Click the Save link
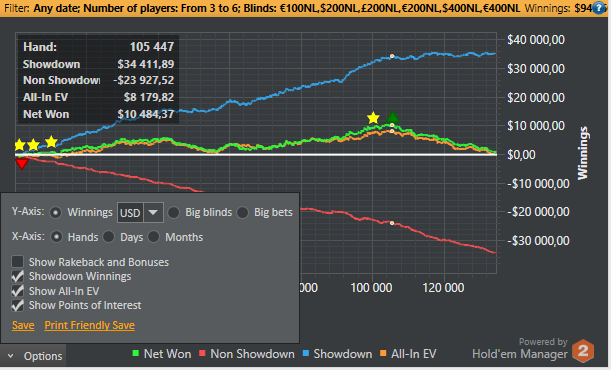Viewport: 611px width, 370px height. [x=23, y=325]
